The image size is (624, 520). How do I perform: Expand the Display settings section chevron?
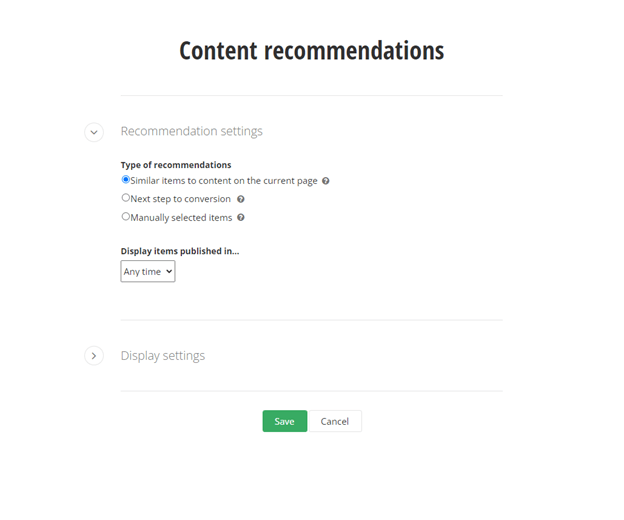94,356
